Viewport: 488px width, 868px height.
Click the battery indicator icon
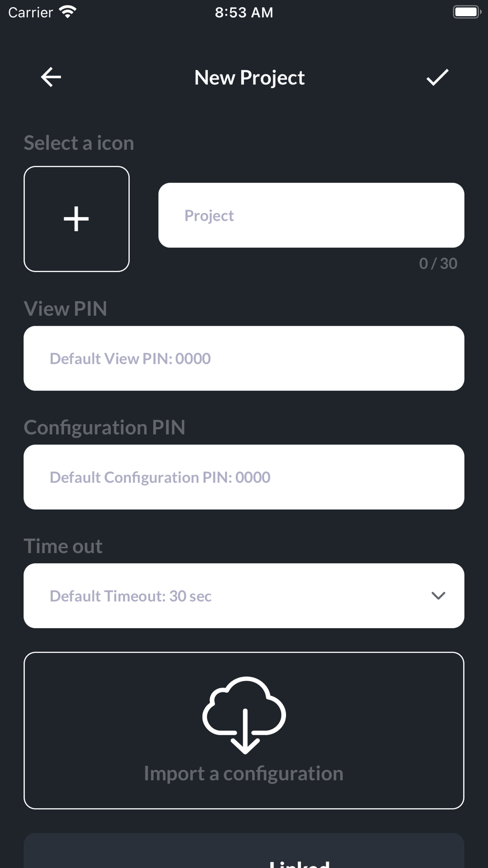click(x=467, y=12)
